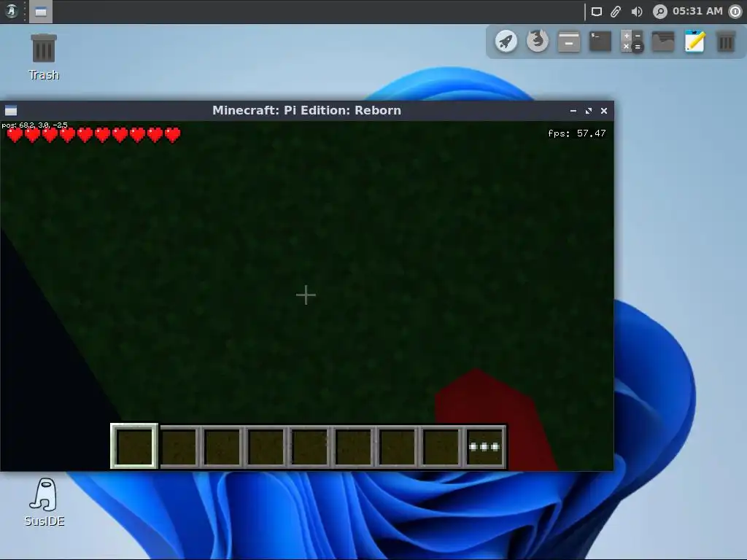Select the third hotbar slot

click(x=222, y=447)
